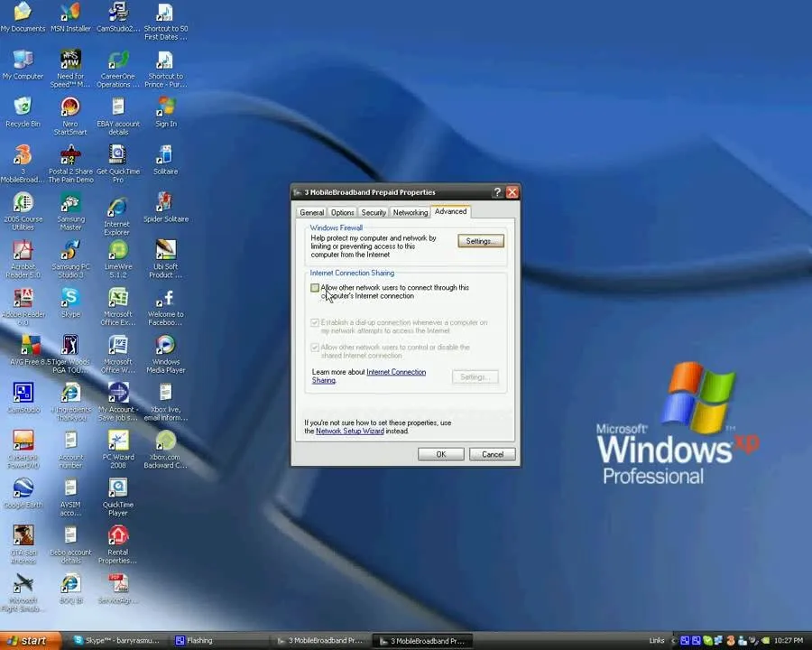Click the BOQ IB desktop shortcut
This screenshot has height=650, width=812.
pos(70,589)
